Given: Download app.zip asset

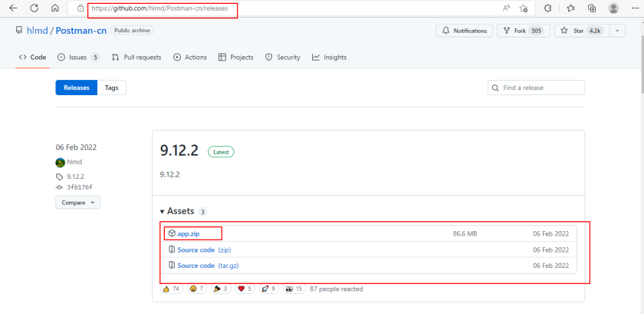Looking at the screenshot, I should (x=189, y=233).
